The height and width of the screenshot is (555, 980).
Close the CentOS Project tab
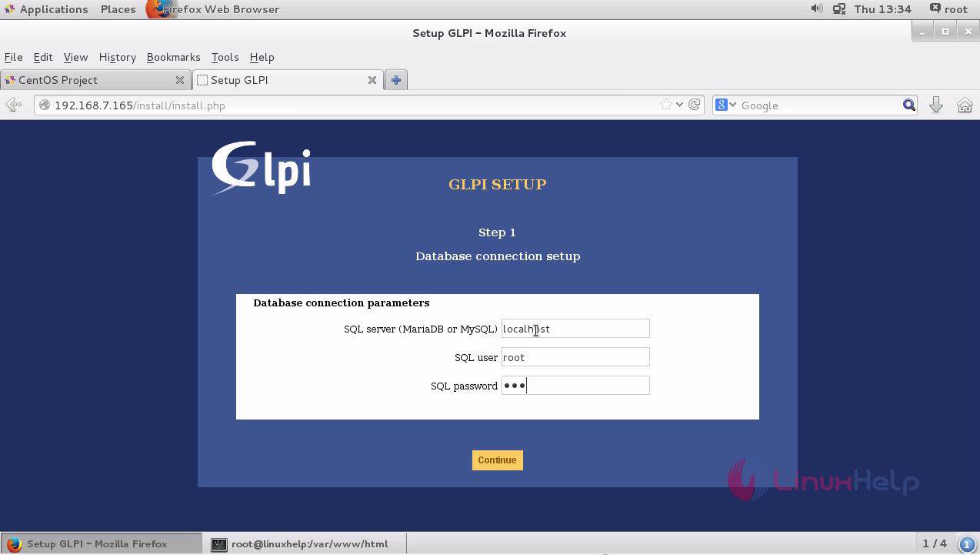pyautogui.click(x=179, y=80)
